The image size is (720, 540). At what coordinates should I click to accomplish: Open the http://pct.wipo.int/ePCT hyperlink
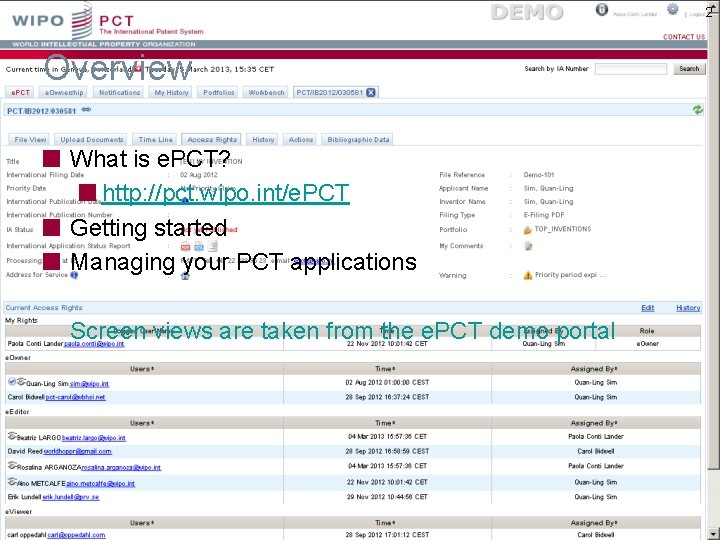pos(225,193)
